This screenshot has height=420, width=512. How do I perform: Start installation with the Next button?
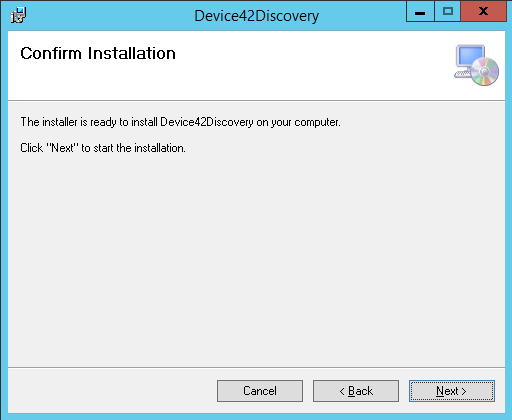452,391
